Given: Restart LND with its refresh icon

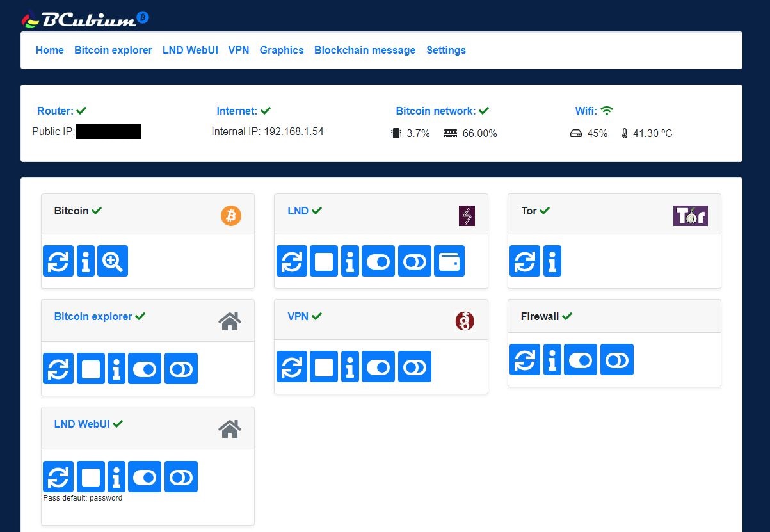Looking at the screenshot, I should coord(292,261).
